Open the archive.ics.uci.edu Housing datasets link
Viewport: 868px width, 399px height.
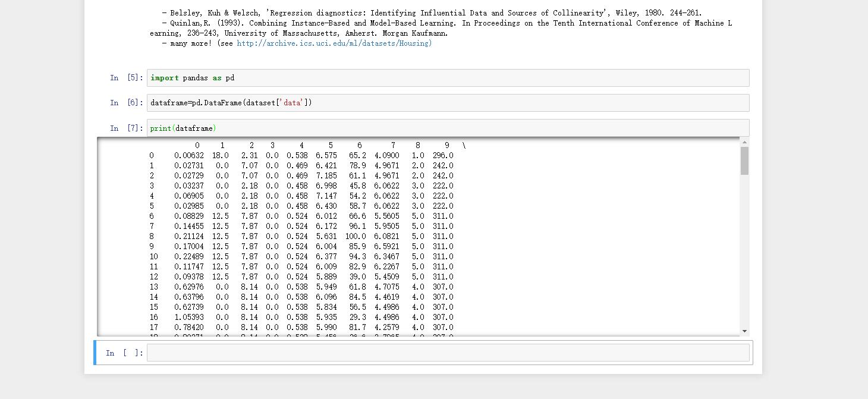(334, 43)
